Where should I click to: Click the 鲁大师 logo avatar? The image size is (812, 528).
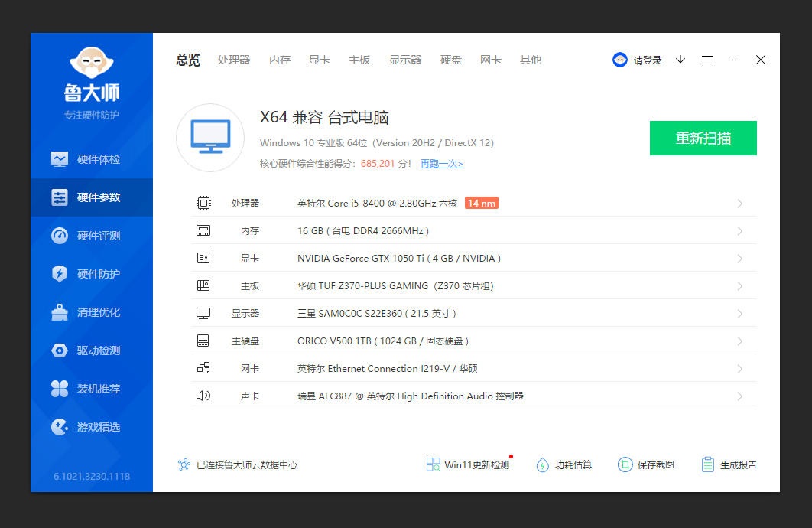(x=92, y=62)
